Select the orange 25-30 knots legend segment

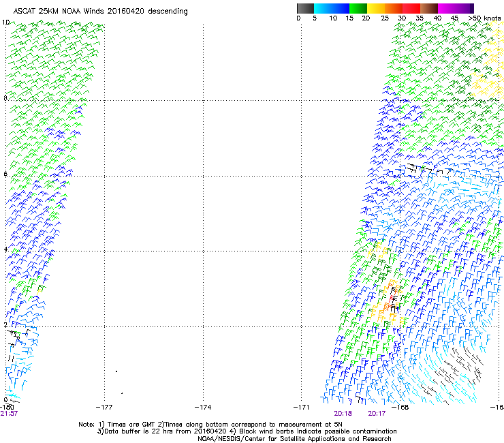394,8
